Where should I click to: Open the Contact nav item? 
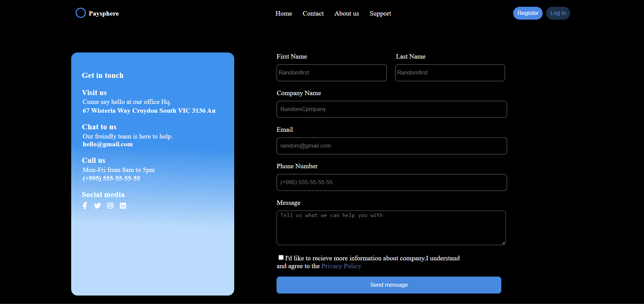(313, 14)
